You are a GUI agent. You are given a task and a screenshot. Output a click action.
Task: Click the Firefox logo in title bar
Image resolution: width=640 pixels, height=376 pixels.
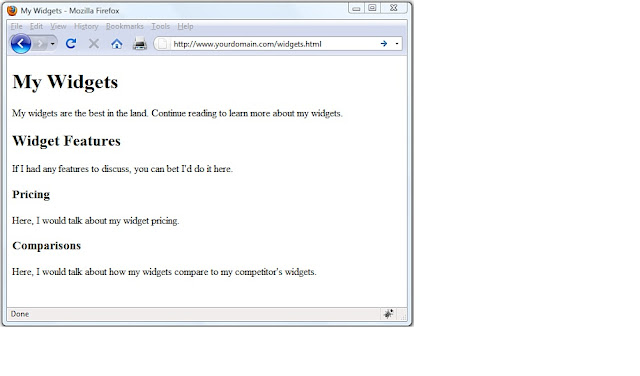click(12, 10)
